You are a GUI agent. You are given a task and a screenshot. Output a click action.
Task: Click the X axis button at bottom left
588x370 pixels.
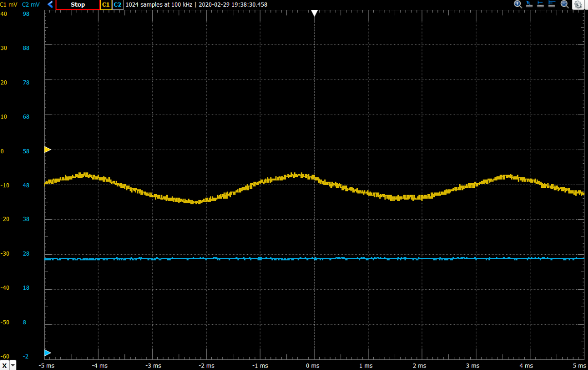(x=4, y=365)
